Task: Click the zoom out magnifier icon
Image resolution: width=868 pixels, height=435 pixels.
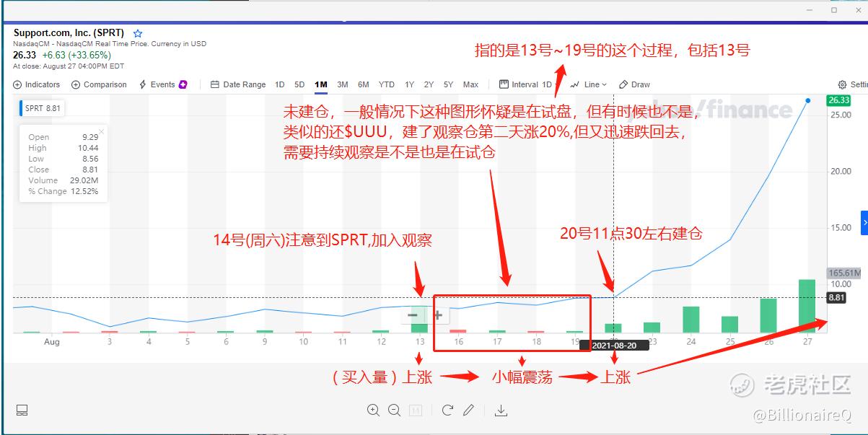Action: [x=394, y=410]
